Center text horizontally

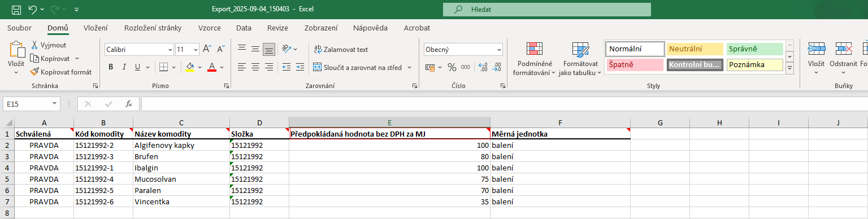255,67
